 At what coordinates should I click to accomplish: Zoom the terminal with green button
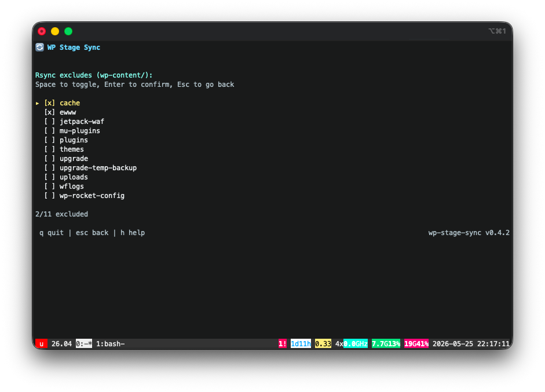[68, 31]
